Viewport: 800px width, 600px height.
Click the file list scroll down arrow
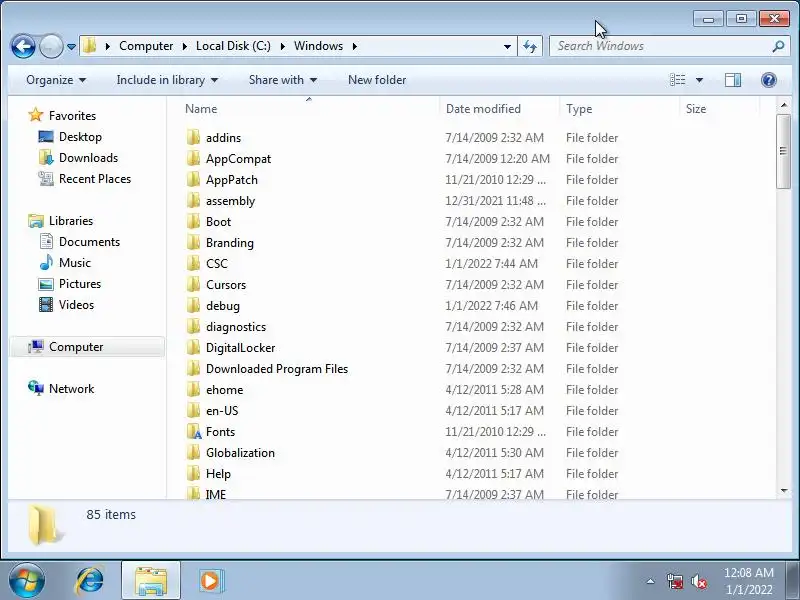point(784,491)
